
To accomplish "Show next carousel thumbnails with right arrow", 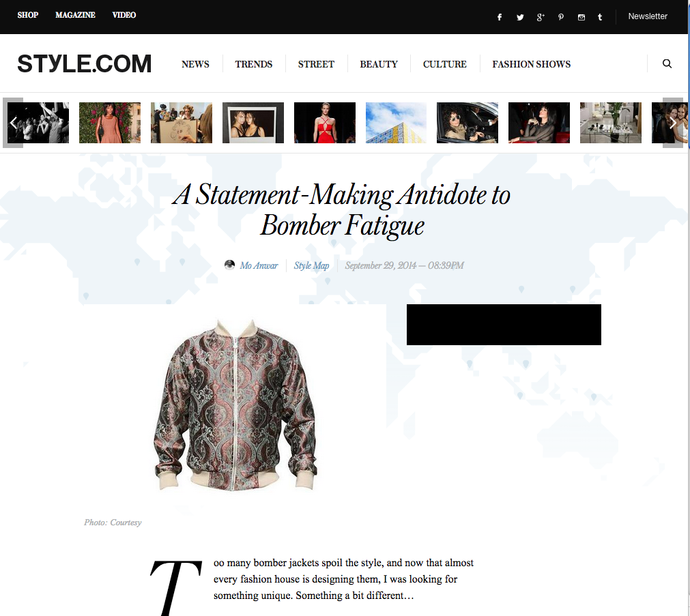I will [x=673, y=123].
